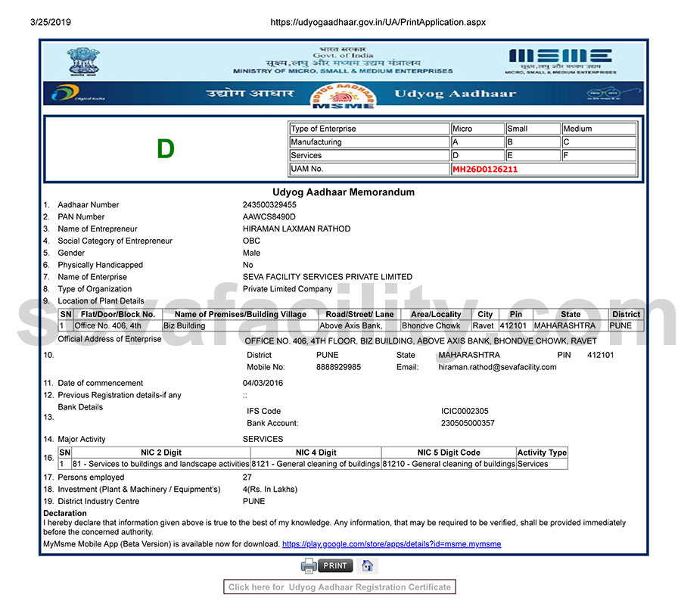The width and height of the screenshot is (681, 616).
Task: Click the organization type Private Limited Company
Action: tap(288, 289)
